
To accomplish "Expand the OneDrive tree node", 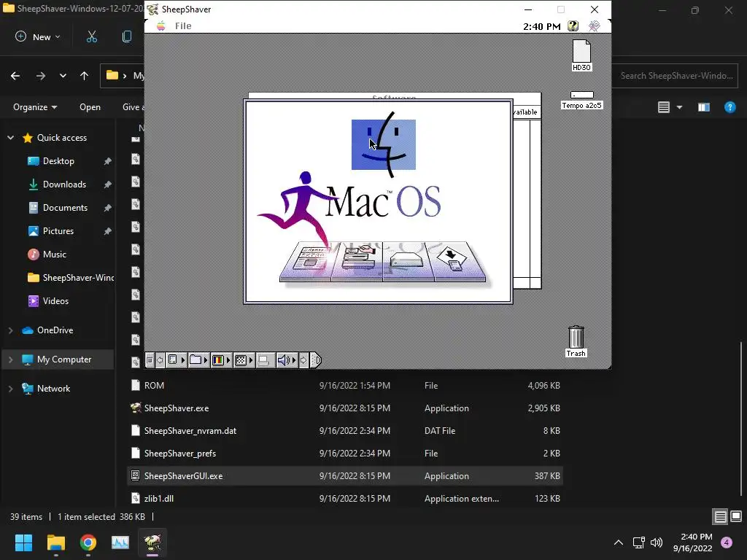I will click(x=10, y=330).
